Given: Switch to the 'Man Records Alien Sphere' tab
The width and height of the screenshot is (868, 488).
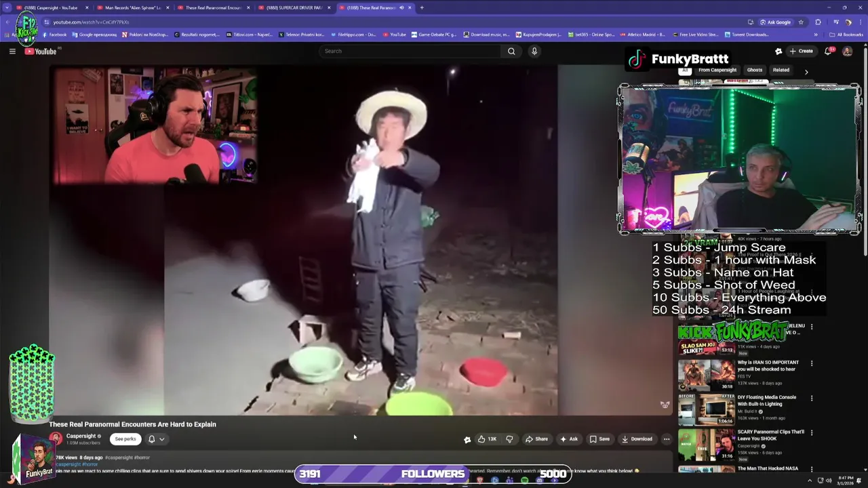Looking at the screenshot, I should pos(132,7).
